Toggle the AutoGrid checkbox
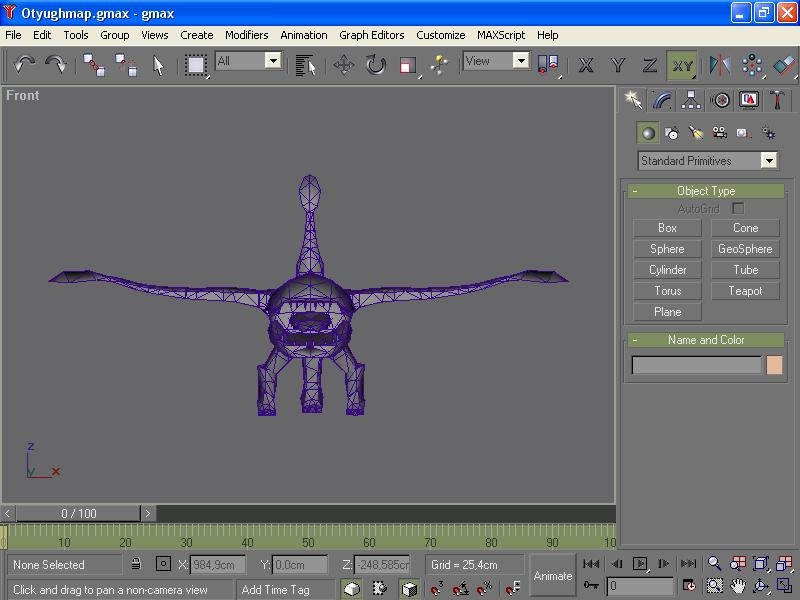The image size is (800, 600). click(x=738, y=209)
